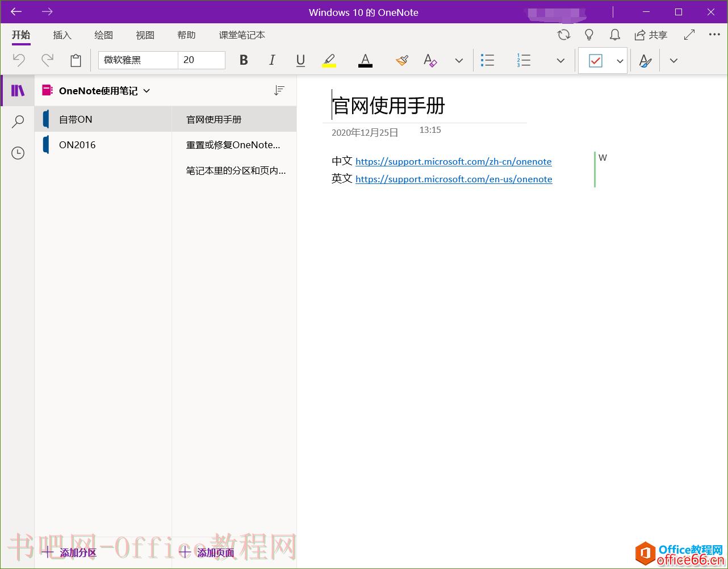The width and height of the screenshot is (728, 569).
Task: Insert a bulleted list
Action: click(487, 60)
